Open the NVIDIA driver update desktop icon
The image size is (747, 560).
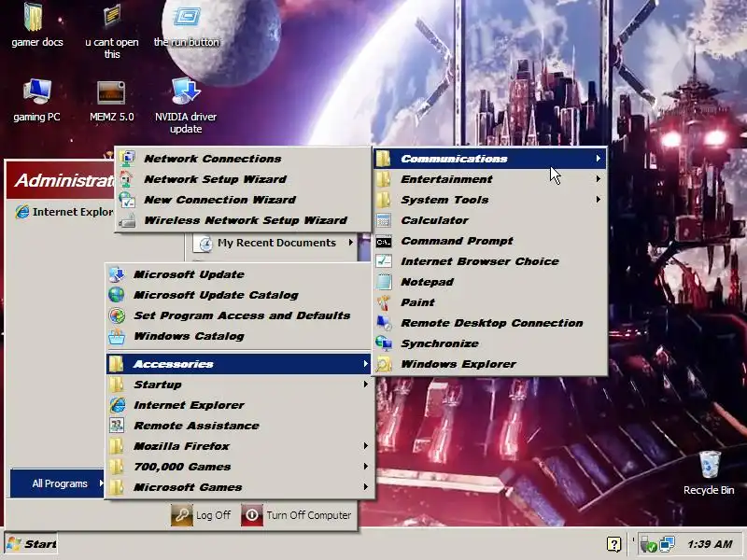185,91
